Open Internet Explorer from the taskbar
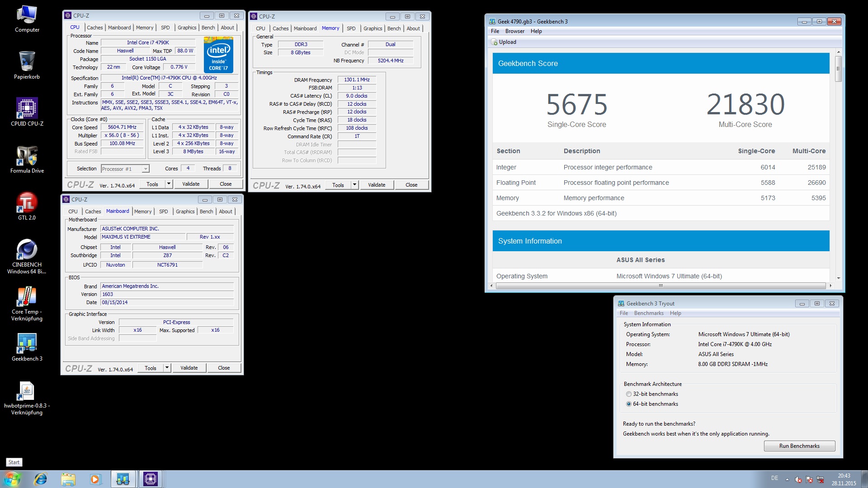Image resolution: width=868 pixels, height=488 pixels. pos(41,479)
